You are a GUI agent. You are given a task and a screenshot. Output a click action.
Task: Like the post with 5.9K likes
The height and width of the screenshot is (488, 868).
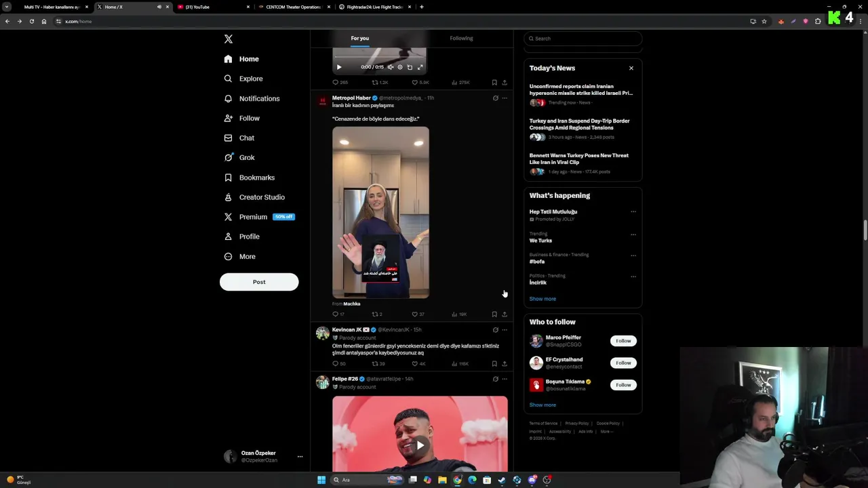click(x=420, y=83)
